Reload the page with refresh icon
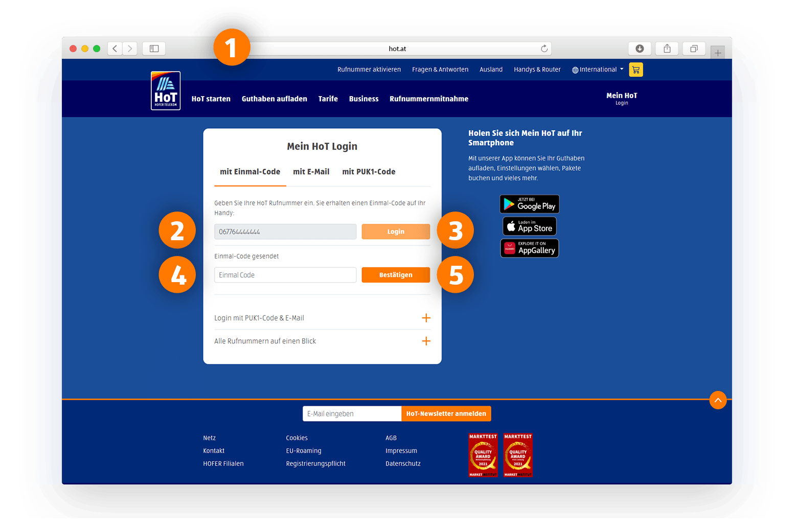Screen dimensions: 797x532 [x=544, y=49]
